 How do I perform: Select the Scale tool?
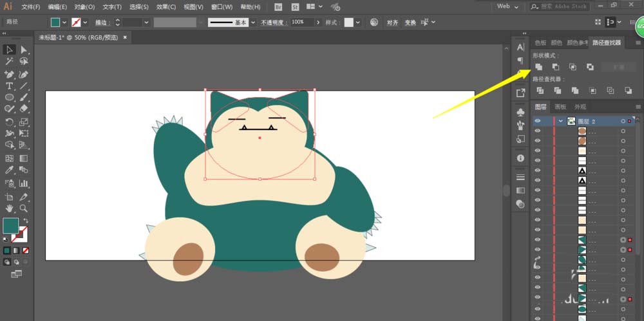pyautogui.click(x=24, y=122)
